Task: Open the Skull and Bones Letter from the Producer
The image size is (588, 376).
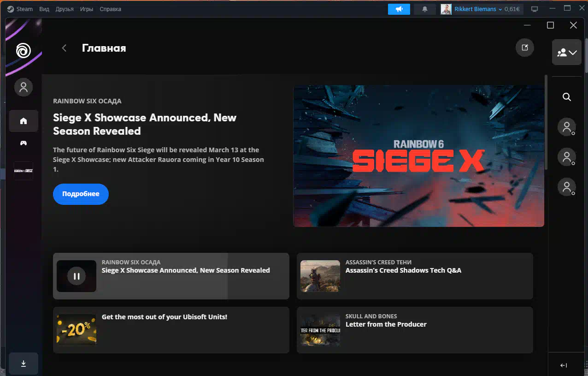Action: tap(415, 330)
